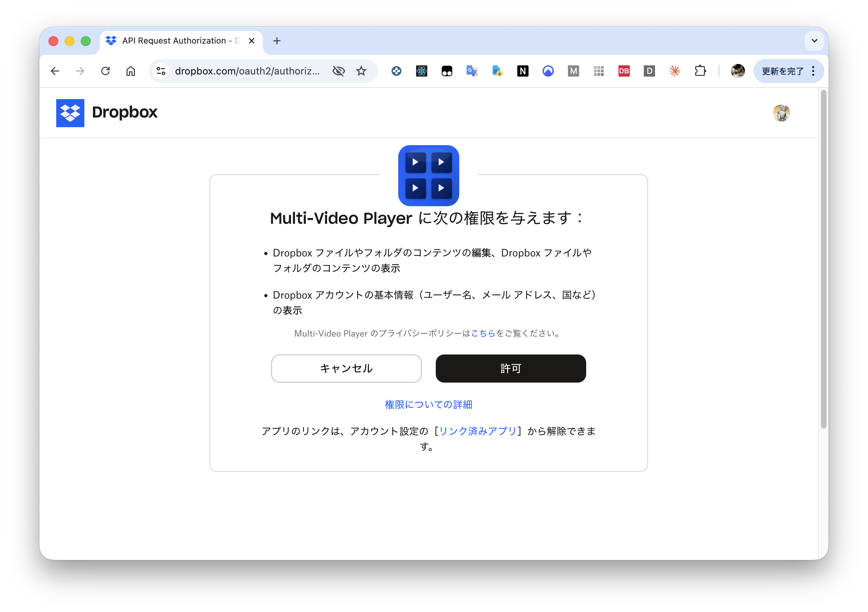Open a new browser tab
Screen dimensions: 868x612
tap(277, 40)
